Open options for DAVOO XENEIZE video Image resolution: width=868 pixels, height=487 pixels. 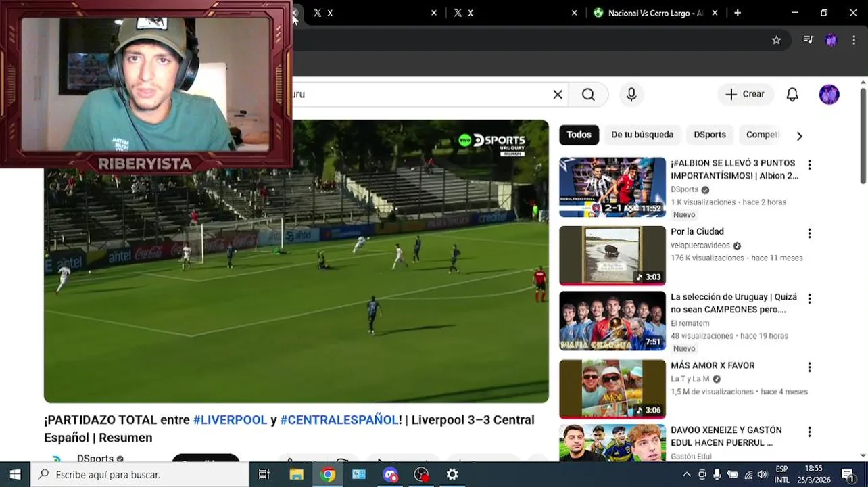coord(809,432)
